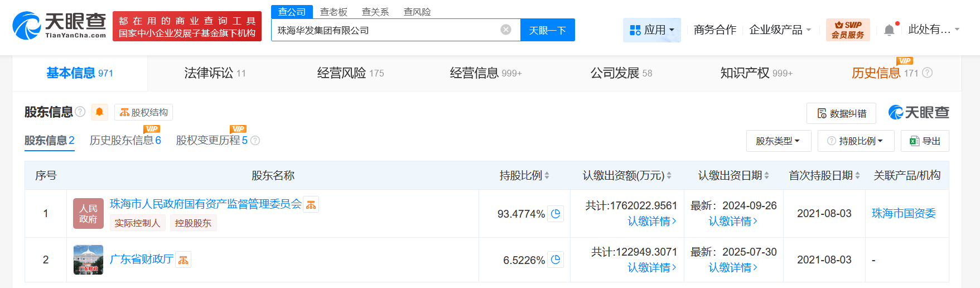
Task: Select the 股权变更历程 5 sub-tab
Action: [x=212, y=141]
